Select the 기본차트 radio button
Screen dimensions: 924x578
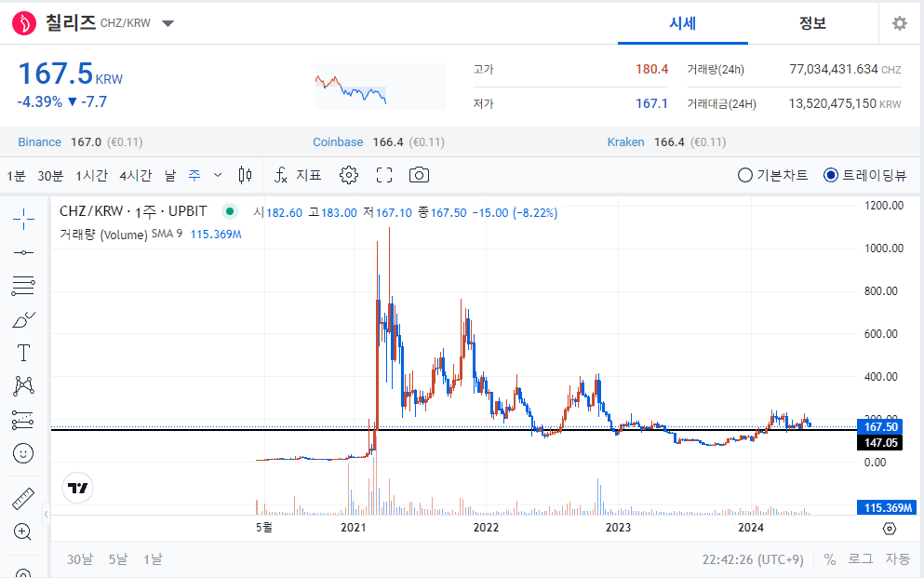pos(744,175)
